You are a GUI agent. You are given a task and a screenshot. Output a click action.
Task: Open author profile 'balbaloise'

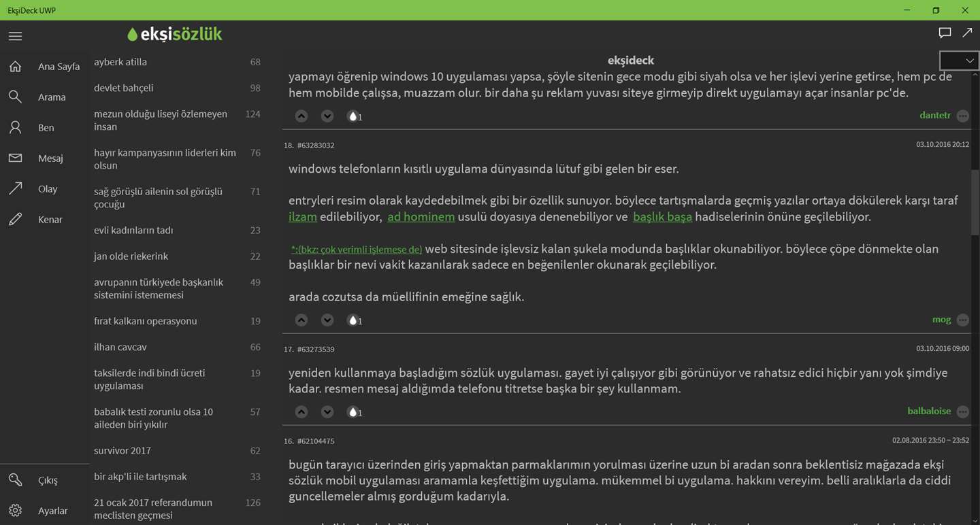tap(929, 411)
